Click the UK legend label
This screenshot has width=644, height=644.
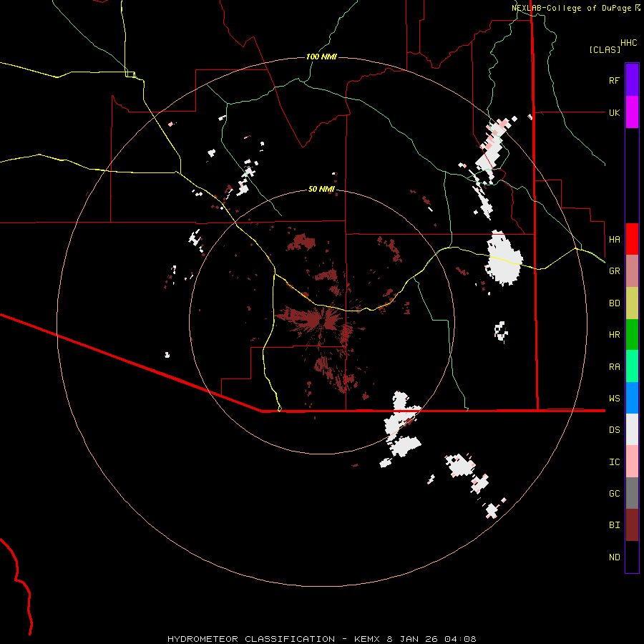614,112
